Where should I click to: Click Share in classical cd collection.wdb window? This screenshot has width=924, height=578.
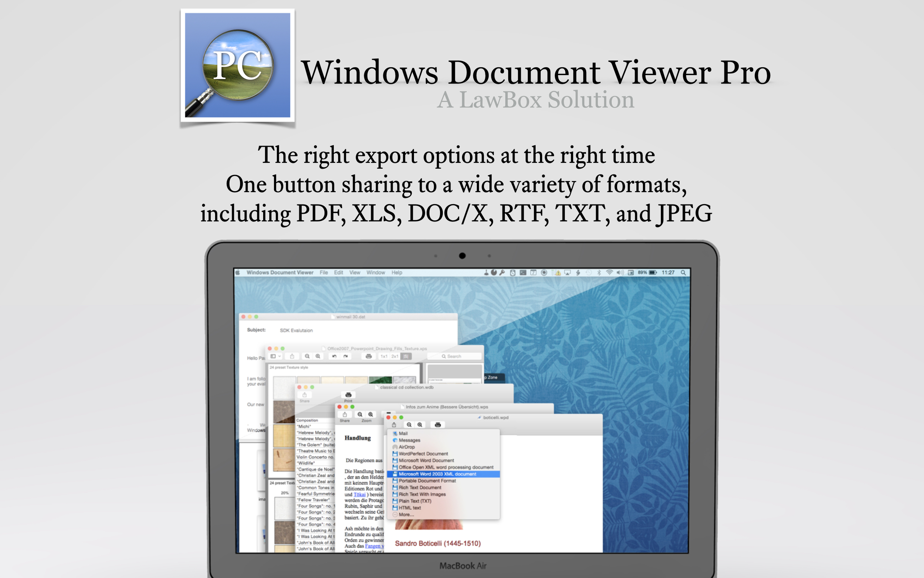305,395
